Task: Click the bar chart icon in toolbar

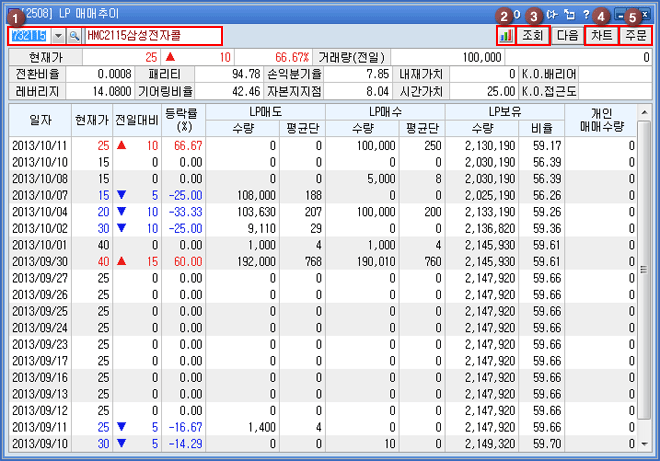Action: 504,35
